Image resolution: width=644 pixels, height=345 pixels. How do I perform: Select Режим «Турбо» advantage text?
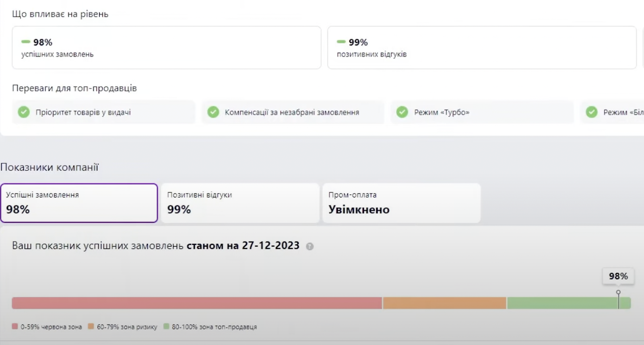pos(442,112)
